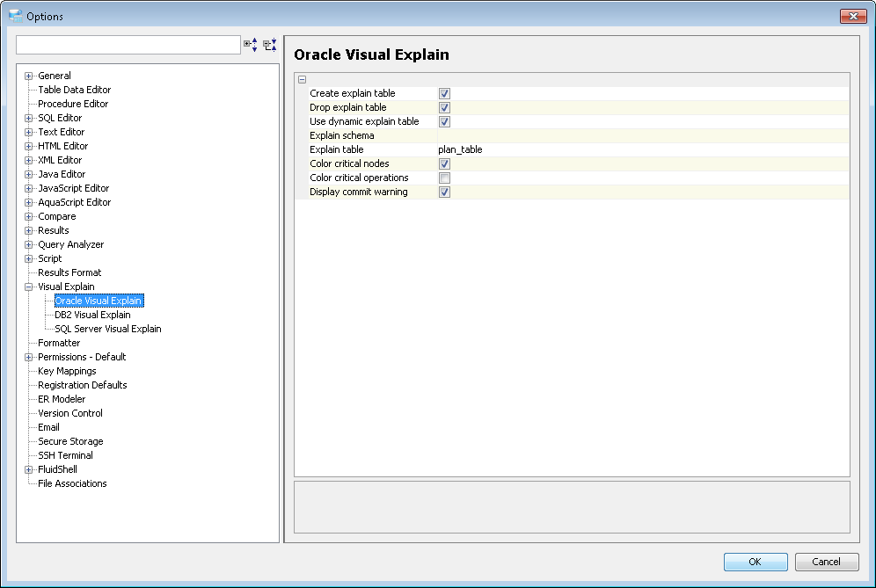Open Registration Defaults options
This screenshot has width=876, height=588.
coord(82,385)
